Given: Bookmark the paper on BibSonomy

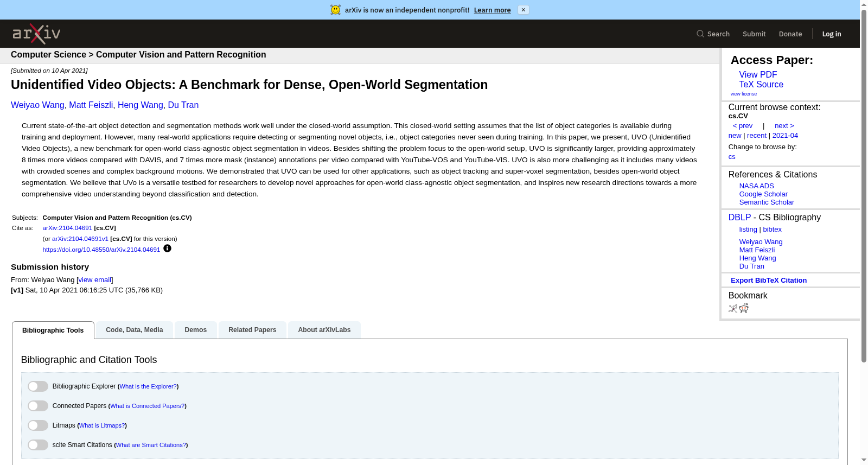Looking at the screenshot, I should tap(733, 309).
